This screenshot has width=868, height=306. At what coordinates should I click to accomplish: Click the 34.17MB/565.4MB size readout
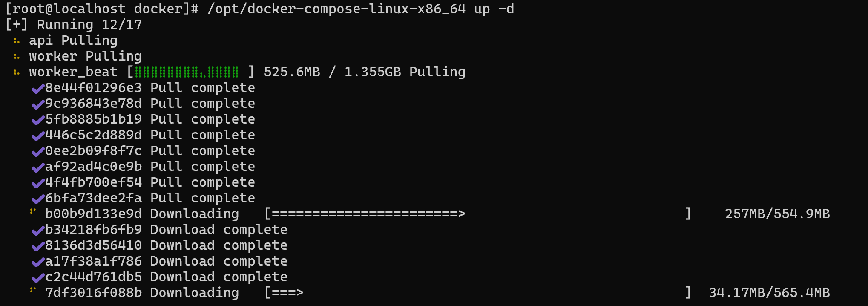pos(769,293)
